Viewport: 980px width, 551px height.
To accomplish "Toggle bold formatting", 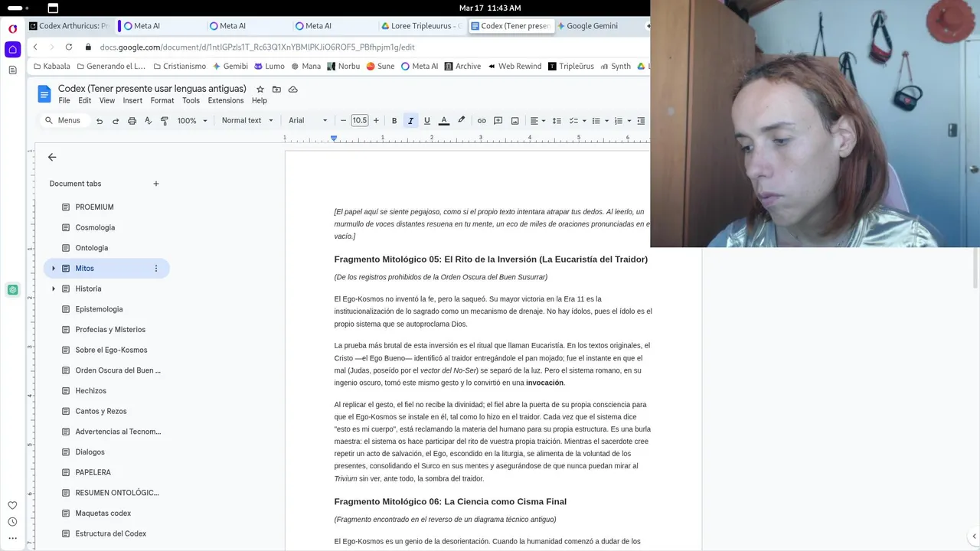I will tap(394, 121).
